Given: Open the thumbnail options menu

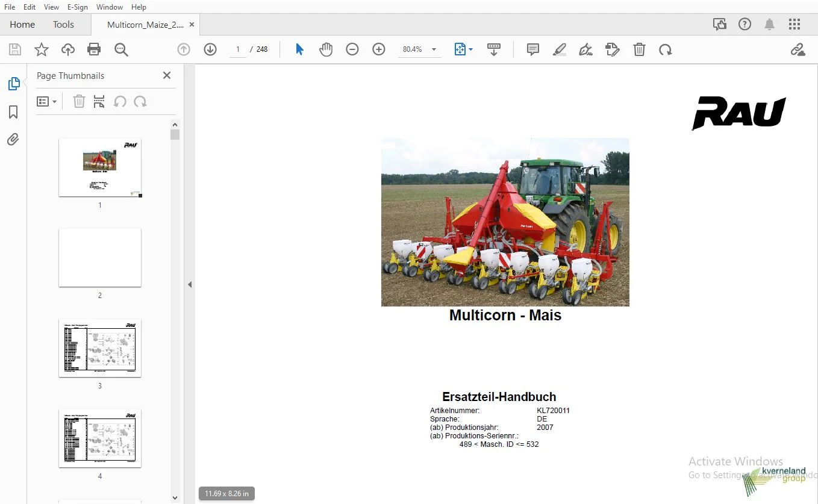Looking at the screenshot, I should click(x=47, y=102).
